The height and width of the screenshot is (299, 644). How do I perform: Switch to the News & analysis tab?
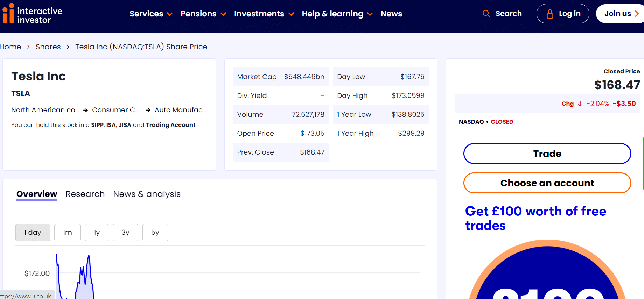click(147, 194)
